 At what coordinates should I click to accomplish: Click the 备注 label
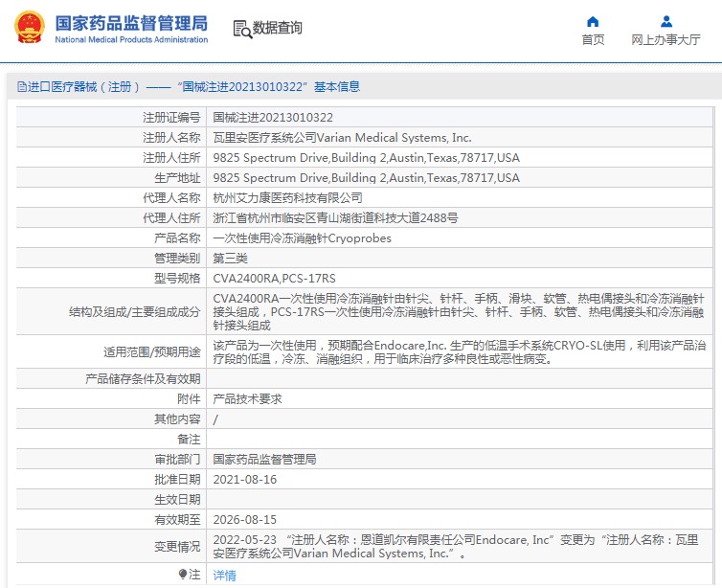[189, 439]
